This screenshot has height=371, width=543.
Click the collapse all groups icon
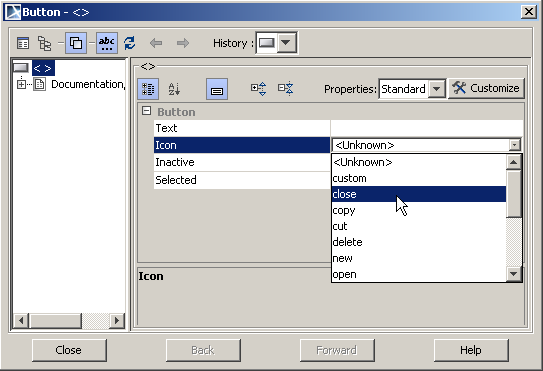point(286,89)
